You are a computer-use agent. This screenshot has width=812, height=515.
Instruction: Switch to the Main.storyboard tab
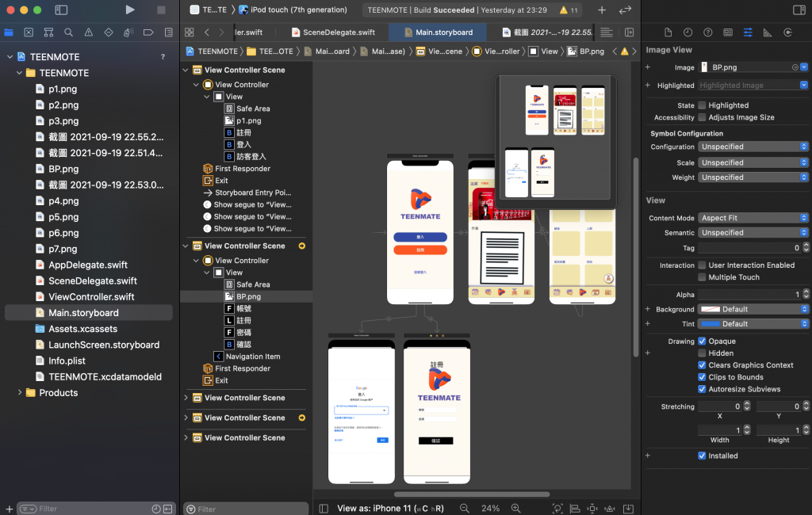[438, 32]
